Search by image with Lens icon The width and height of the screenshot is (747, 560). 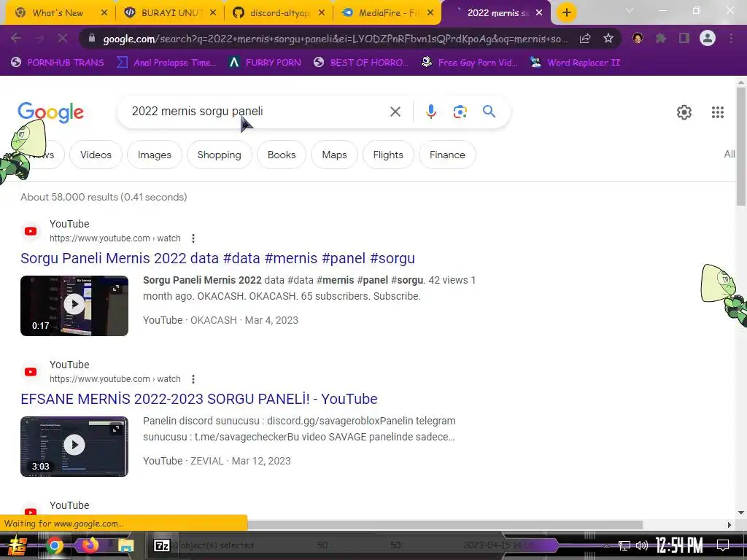(x=460, y=112)
